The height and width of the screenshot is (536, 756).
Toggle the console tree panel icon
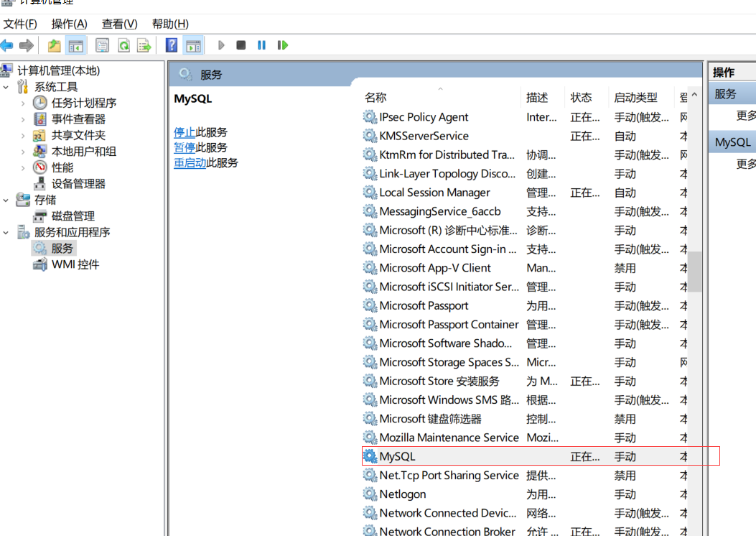76,45
